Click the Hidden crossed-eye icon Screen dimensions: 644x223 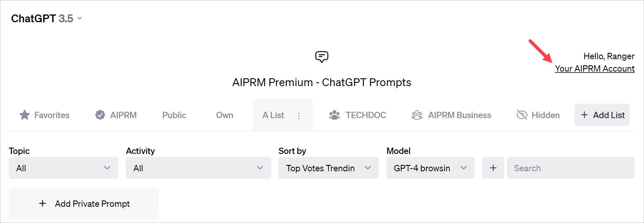pos(522,115)
